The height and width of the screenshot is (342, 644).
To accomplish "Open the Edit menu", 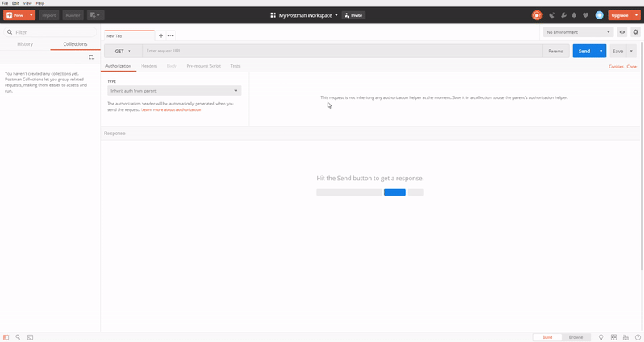I will [x=15, y=3].
